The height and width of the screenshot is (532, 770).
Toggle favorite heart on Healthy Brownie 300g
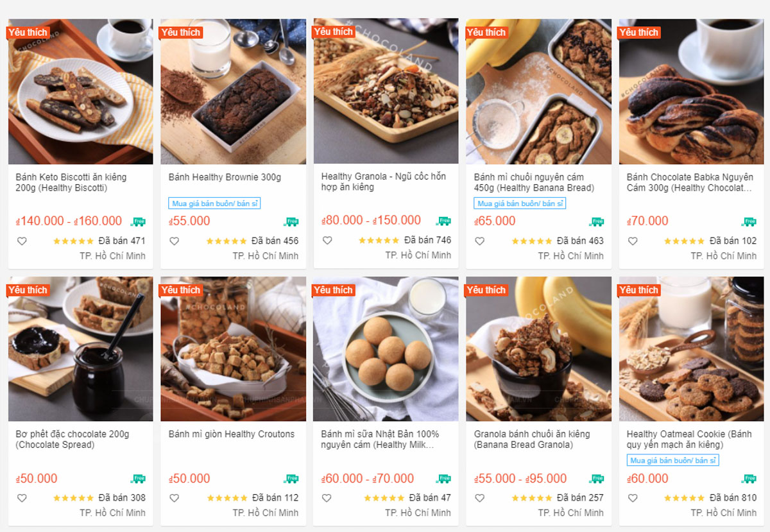174,241
